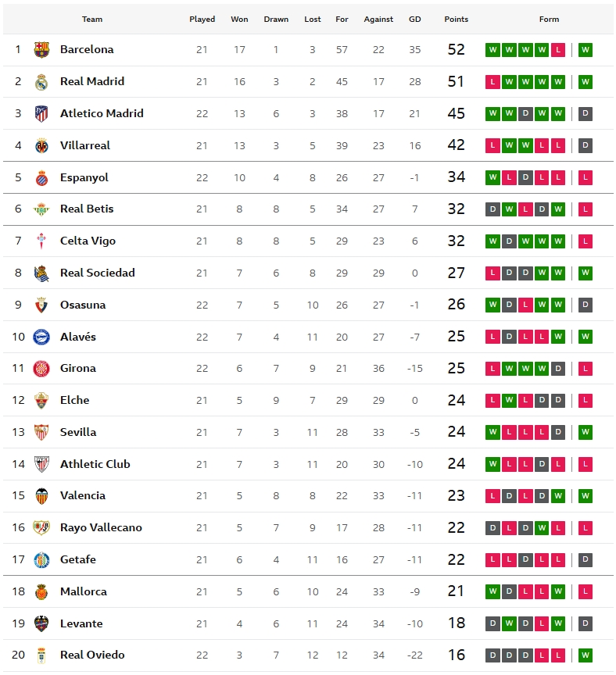
Task: Click the Espanyol team badge
Action: (x=41, y=177)
